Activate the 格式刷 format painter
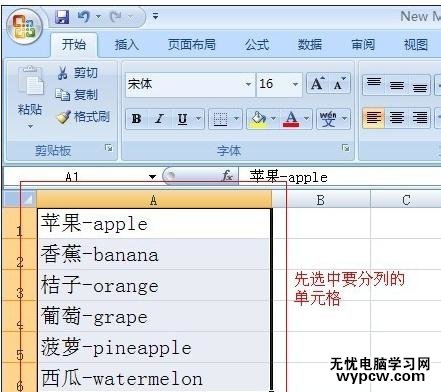 83,117
